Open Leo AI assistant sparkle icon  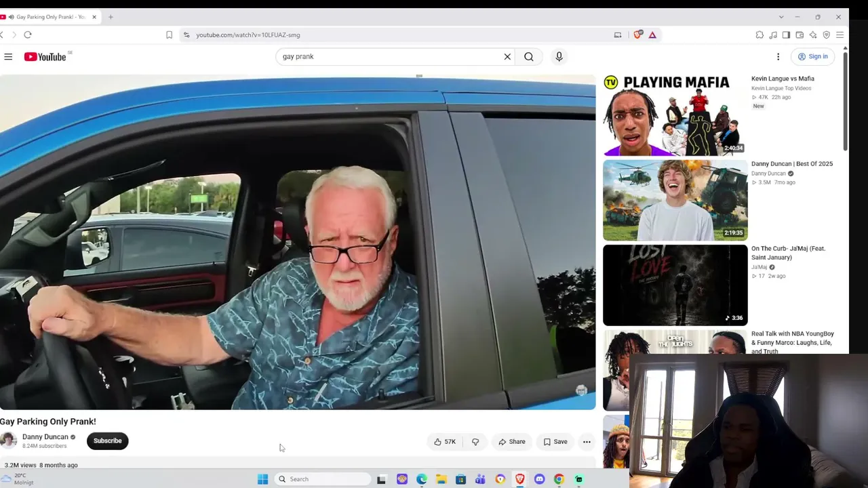pos(813,35)
